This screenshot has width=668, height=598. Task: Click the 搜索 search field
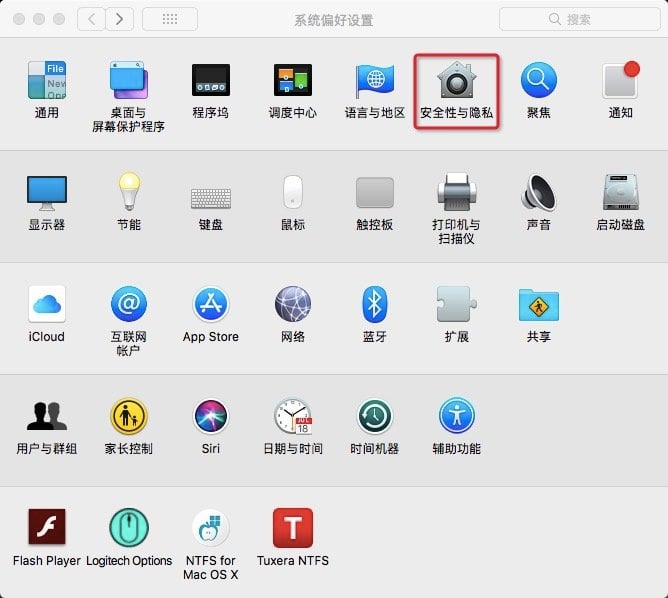pos(579,19)
